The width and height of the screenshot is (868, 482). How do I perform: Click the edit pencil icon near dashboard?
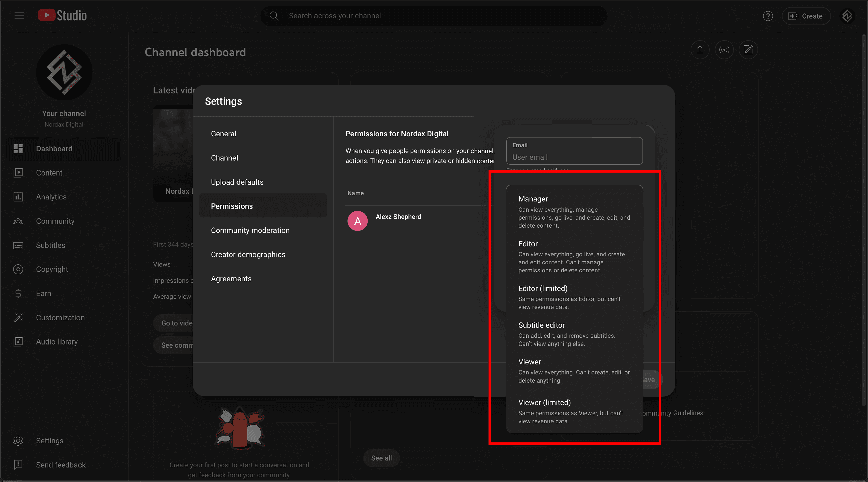(748, 50)
